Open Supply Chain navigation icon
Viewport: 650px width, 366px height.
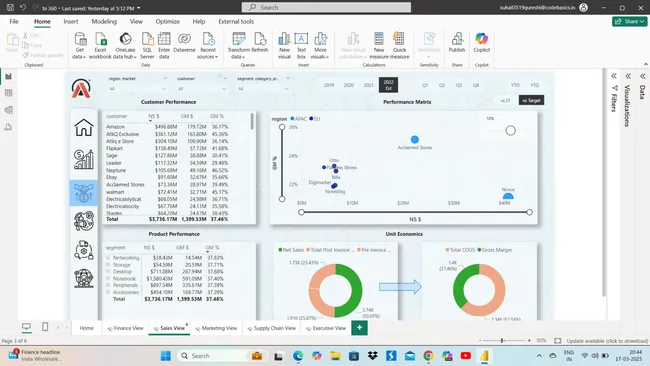tap(84, 250)
